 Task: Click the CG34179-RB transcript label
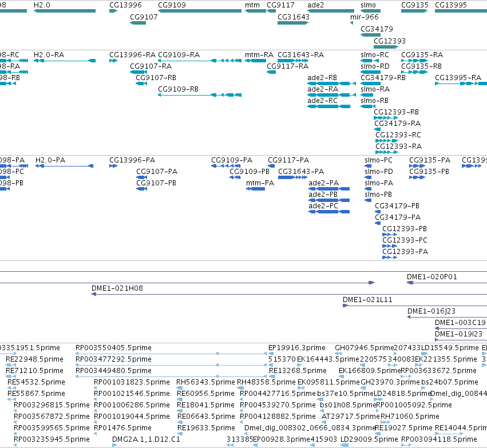pos(383,78)
